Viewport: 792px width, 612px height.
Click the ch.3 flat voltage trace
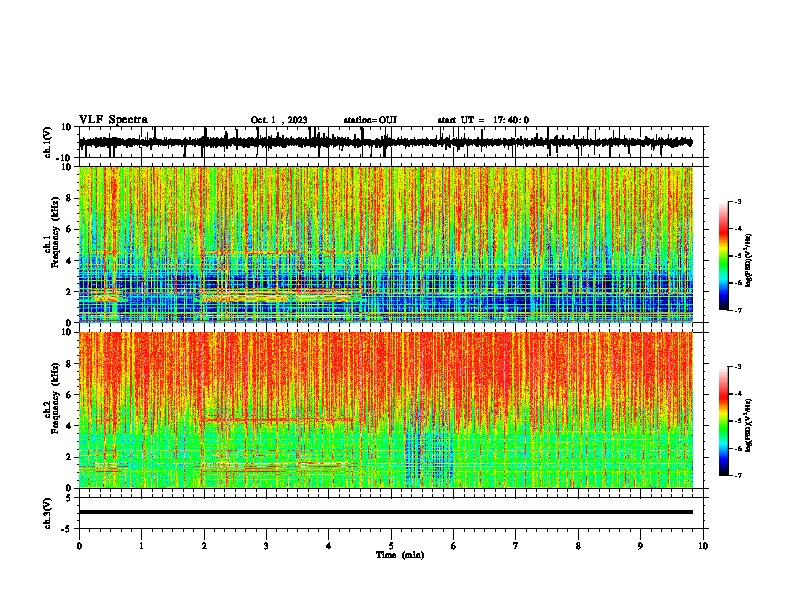click(385, 512)
